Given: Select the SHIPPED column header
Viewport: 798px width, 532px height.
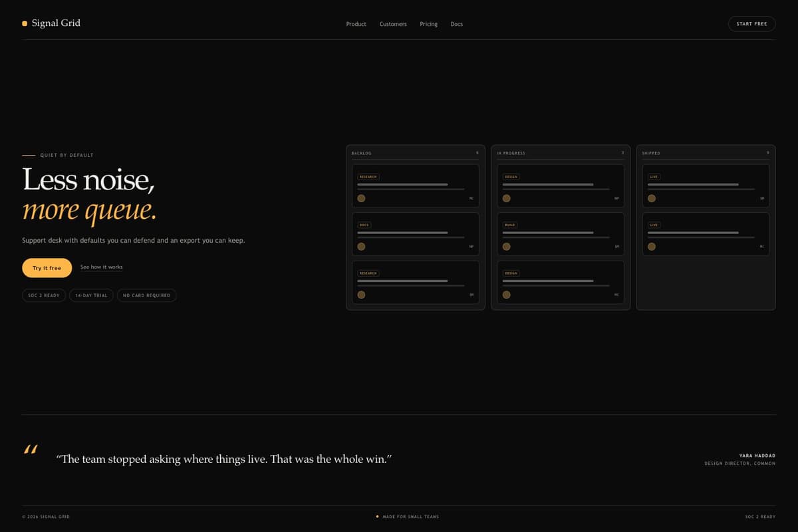Looking at the screenshot, I should coord(651,154).
